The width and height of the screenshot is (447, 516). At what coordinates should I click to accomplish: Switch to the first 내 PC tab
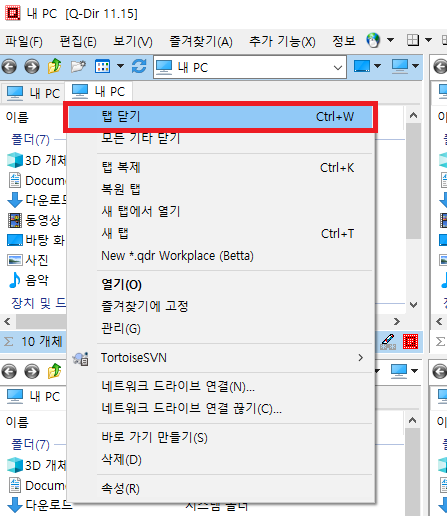(x=33, y=93)
